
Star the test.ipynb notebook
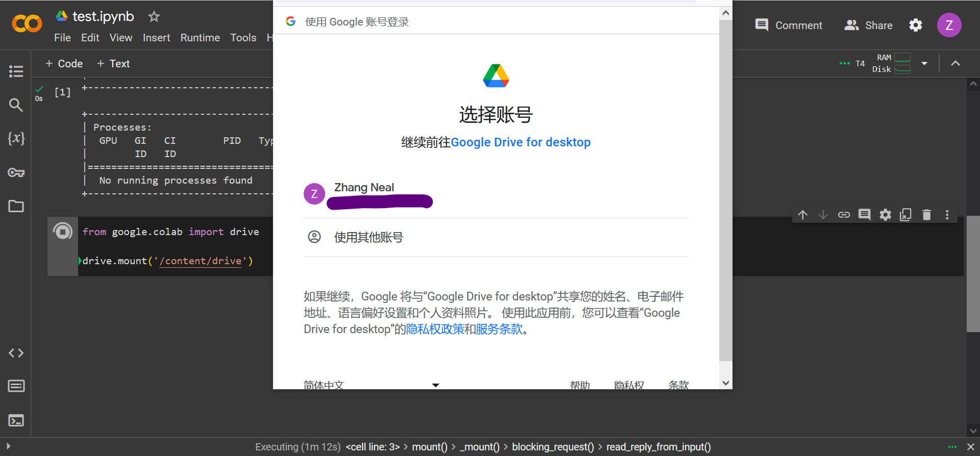[x=154, y=17]
